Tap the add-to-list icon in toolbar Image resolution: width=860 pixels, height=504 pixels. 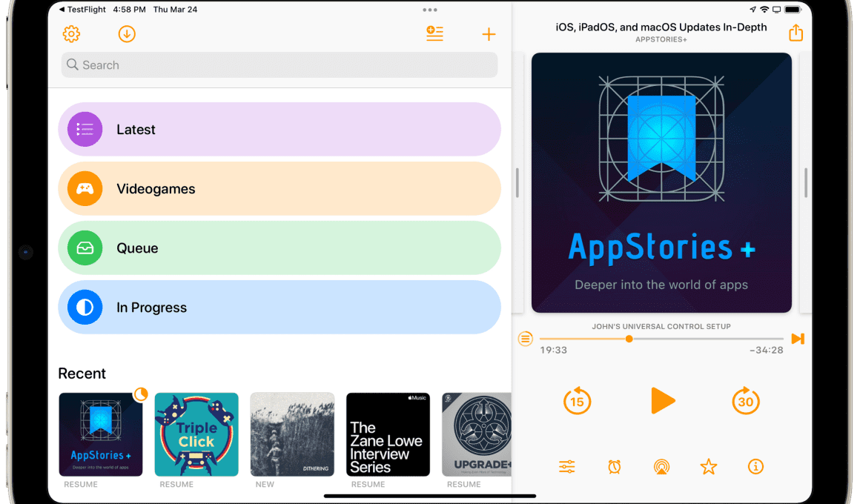[434, 33]
